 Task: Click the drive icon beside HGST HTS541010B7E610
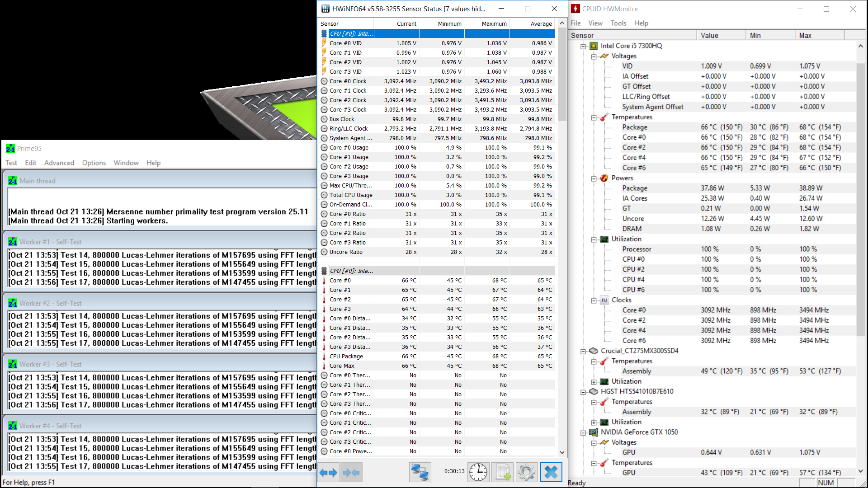point(594,391)
